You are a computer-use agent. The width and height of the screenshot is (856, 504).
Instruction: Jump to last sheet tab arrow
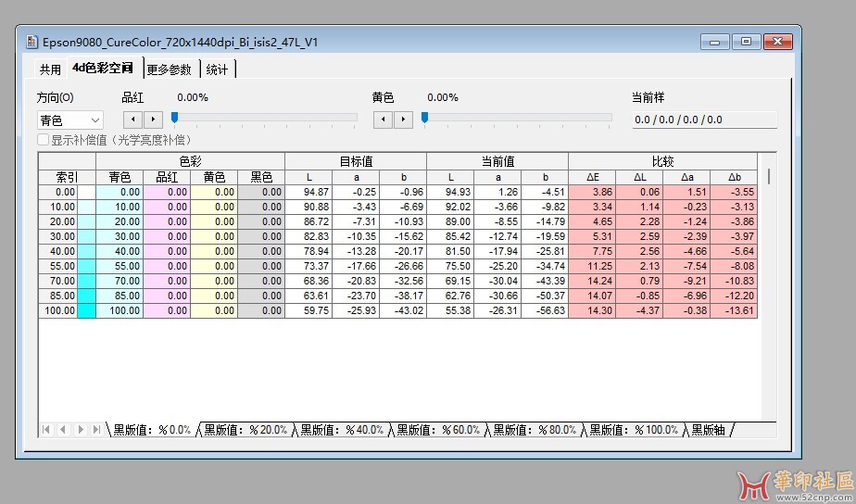[x=96, y=430]
